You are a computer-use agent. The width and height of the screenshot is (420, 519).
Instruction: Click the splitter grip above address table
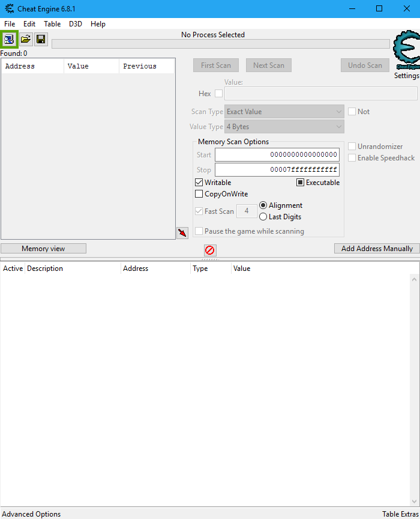(x=210, y=259)
